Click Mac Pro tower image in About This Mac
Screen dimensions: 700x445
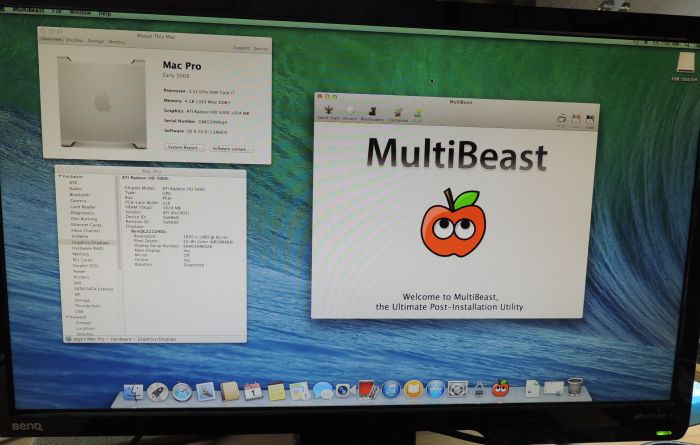[102, 102]
